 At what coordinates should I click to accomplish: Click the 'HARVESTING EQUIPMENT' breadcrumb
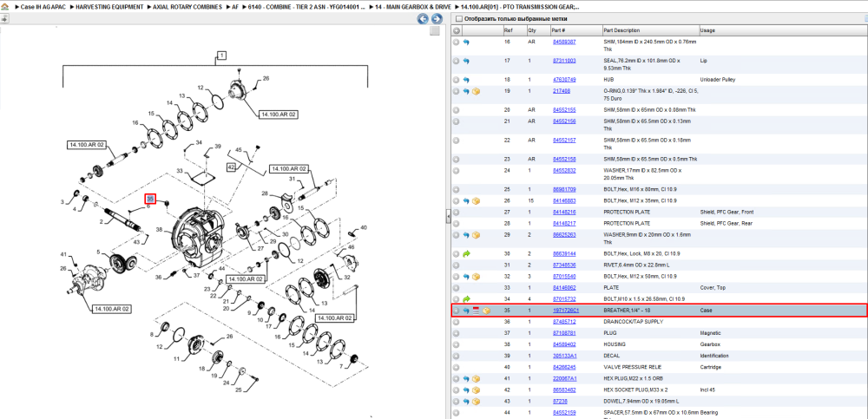click(109, 7)
